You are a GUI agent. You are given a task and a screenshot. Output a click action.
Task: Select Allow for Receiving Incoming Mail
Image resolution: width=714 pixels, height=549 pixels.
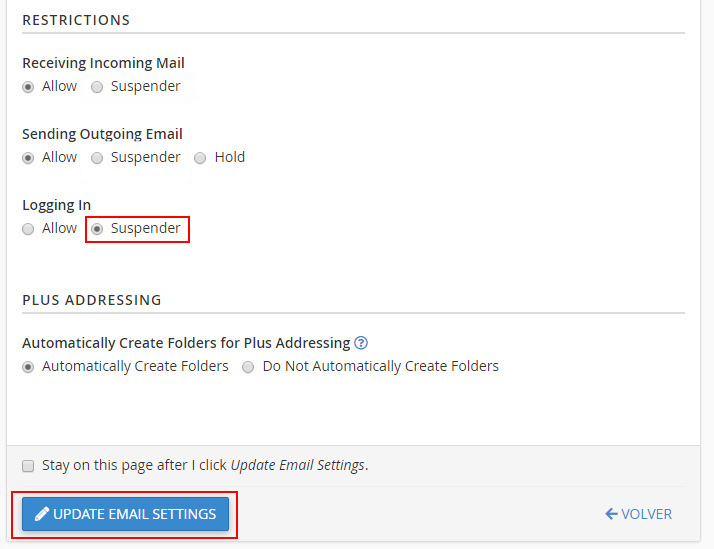(28, 87)
